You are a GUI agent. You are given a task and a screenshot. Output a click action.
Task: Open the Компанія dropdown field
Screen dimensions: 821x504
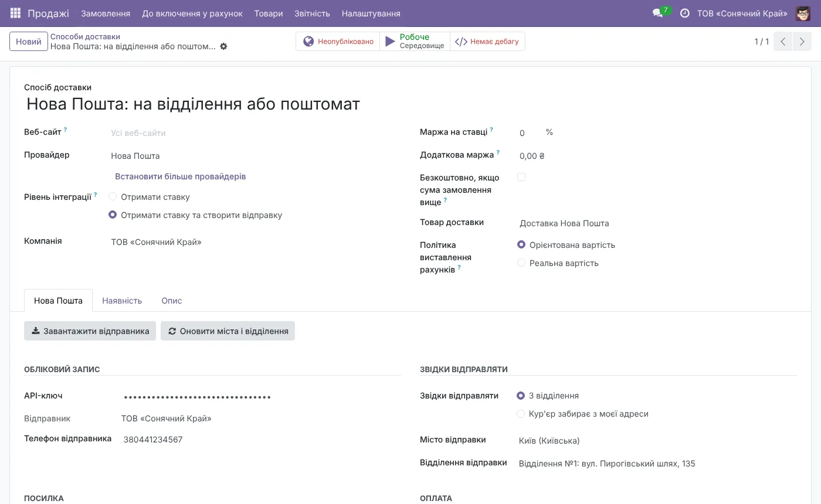click(x=255, y=242)
